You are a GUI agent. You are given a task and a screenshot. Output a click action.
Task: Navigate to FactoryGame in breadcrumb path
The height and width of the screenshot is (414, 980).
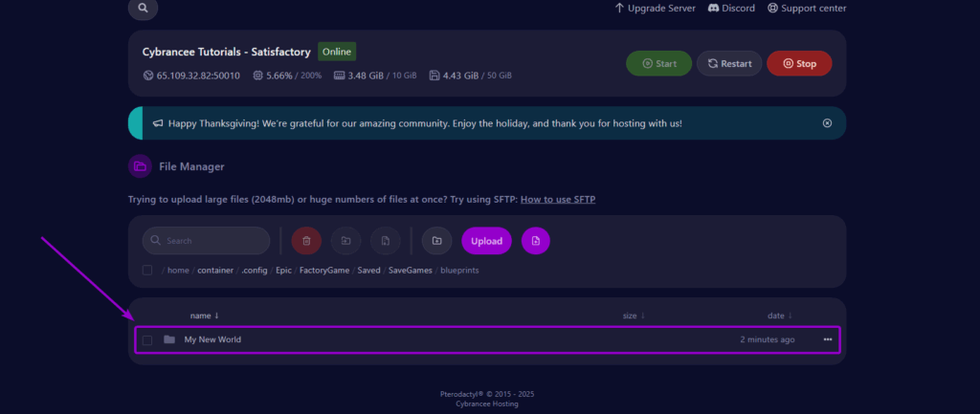(324, 271)
